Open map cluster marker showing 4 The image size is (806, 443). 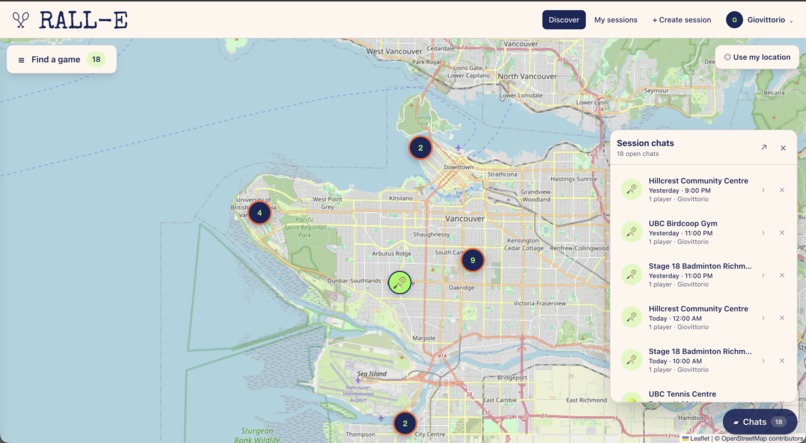click(x=259, y=212)
